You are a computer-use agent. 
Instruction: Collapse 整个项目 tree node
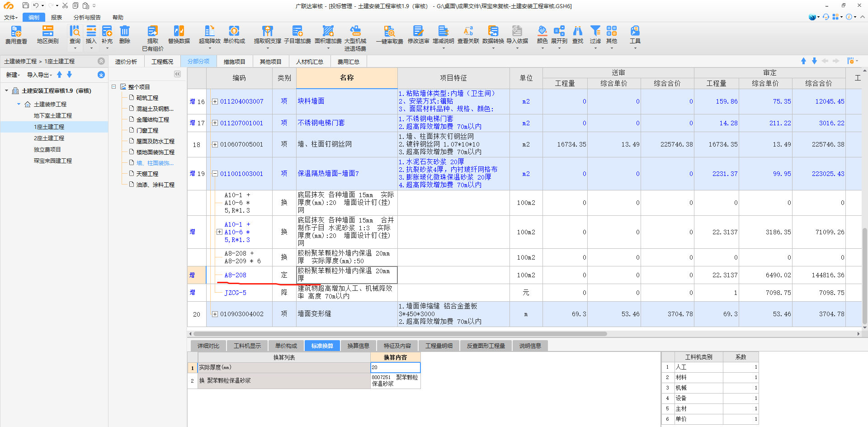click(x=114, y=86)
